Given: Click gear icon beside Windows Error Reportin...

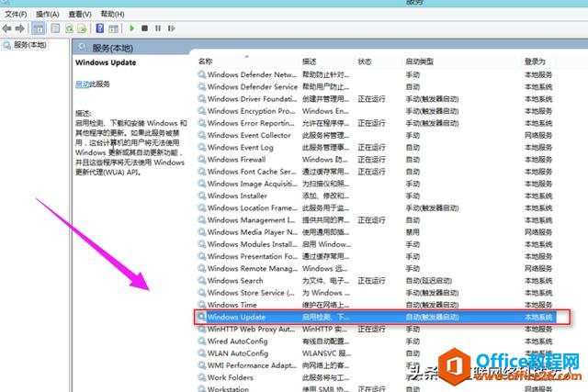Looking at the screenshot, I should point(202,123).
